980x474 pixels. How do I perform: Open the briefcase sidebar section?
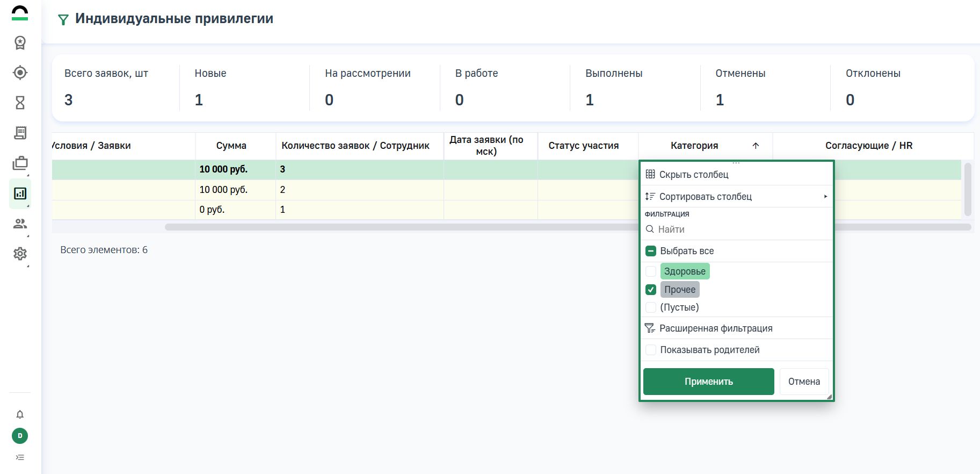coord(20,163)
